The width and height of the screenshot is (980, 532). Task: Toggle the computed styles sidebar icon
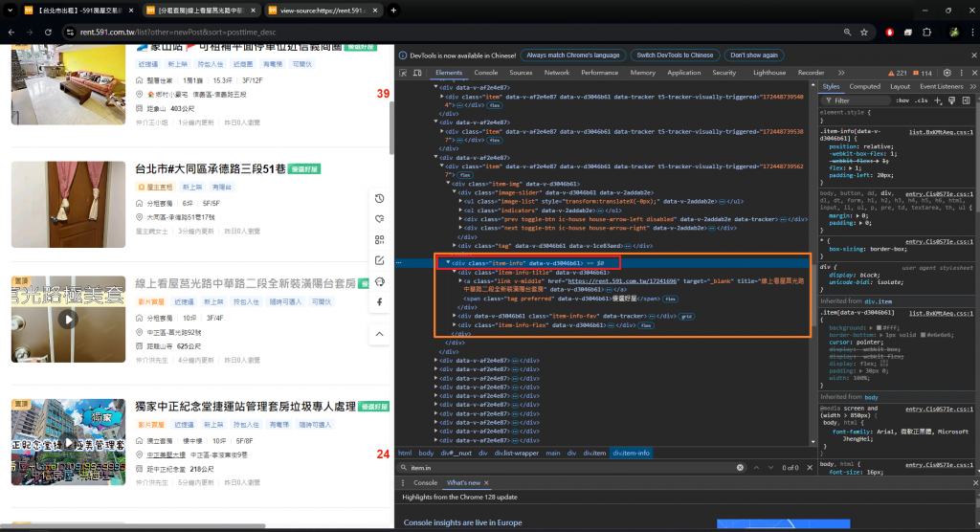(967, 100)
